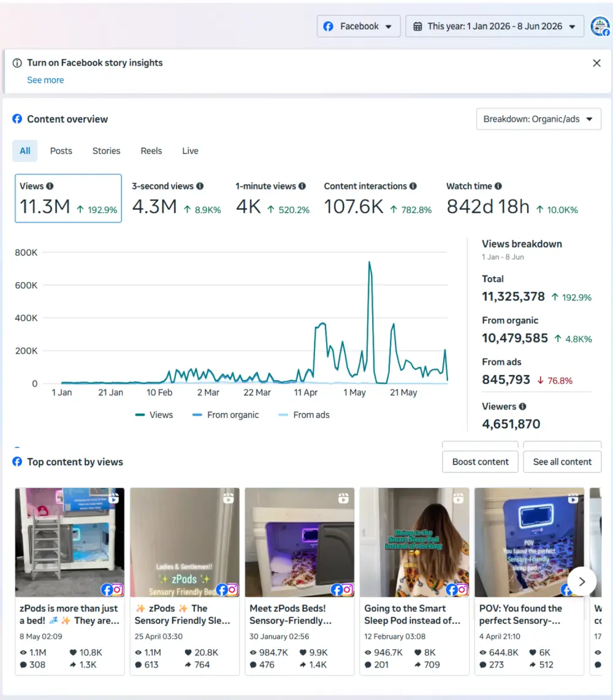This screenshot has width=613, height=700.
Task: Click the profile avatar icon
Action: click(x=600, y=26)
